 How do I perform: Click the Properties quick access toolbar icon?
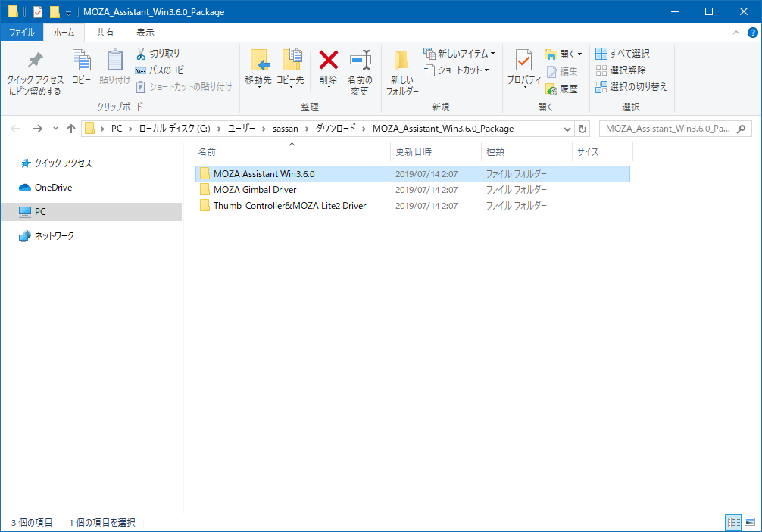pyautogui.click(x=37, y=11)
